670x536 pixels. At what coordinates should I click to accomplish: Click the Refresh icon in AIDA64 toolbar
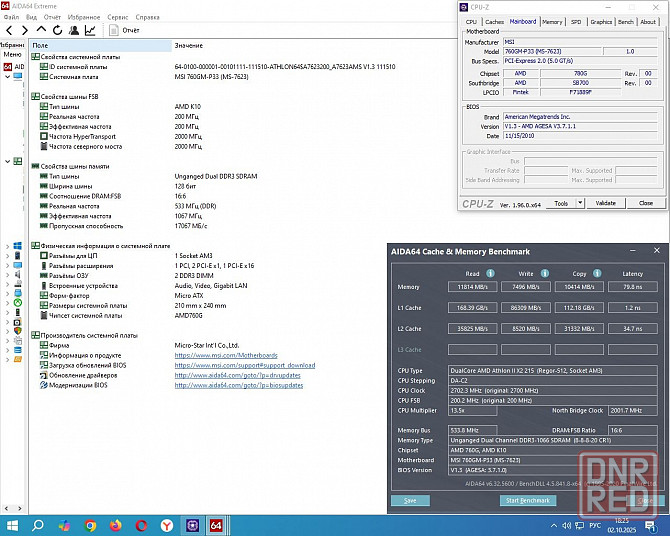pos(57,31)
